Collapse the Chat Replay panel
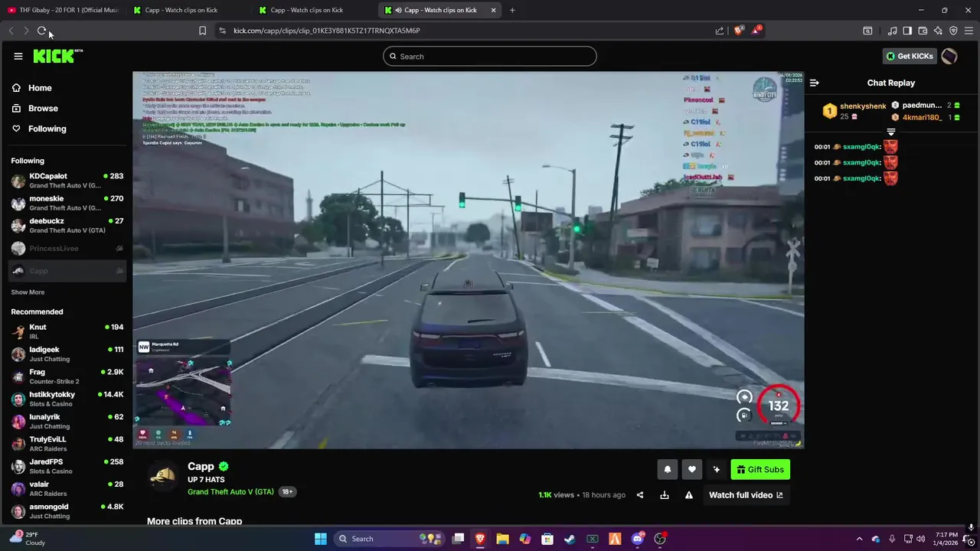 (x=815, y=83)
